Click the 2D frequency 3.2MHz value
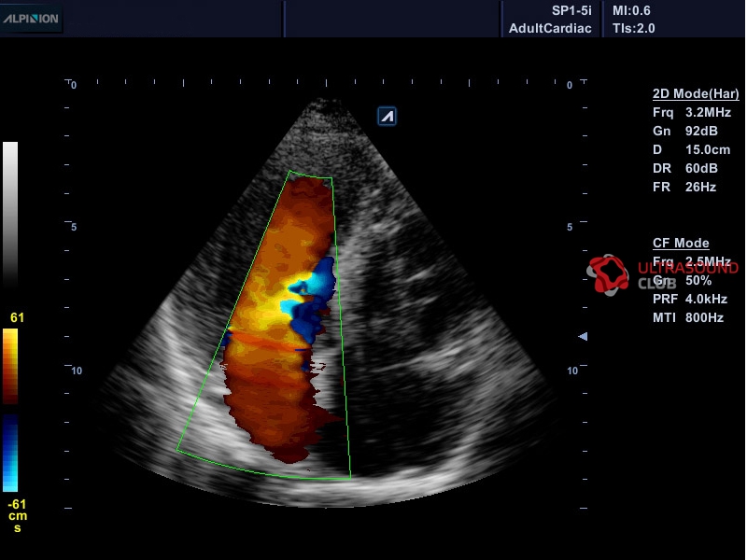Screen dimensions: 747x560 tap(708, 112)
